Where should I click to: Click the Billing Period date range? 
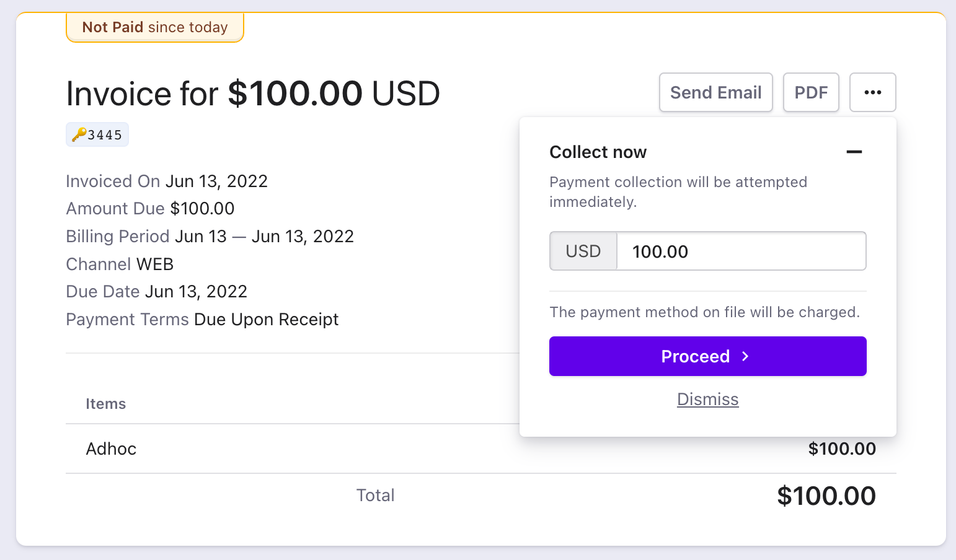(264, 237)
